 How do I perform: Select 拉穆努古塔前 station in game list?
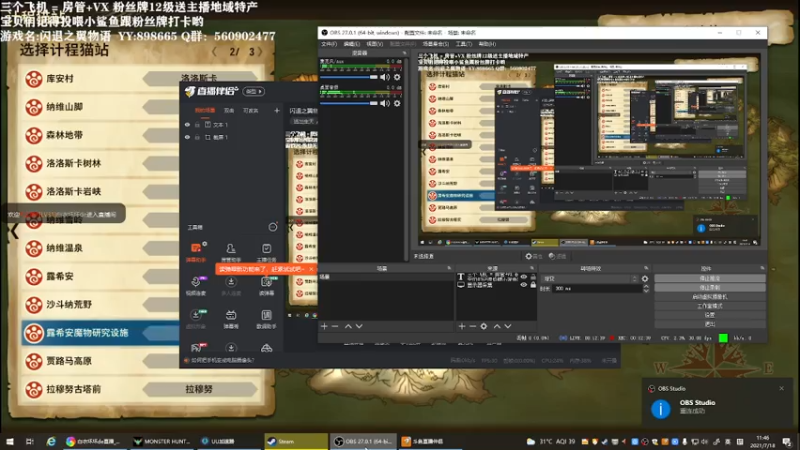tap(138, 389)
